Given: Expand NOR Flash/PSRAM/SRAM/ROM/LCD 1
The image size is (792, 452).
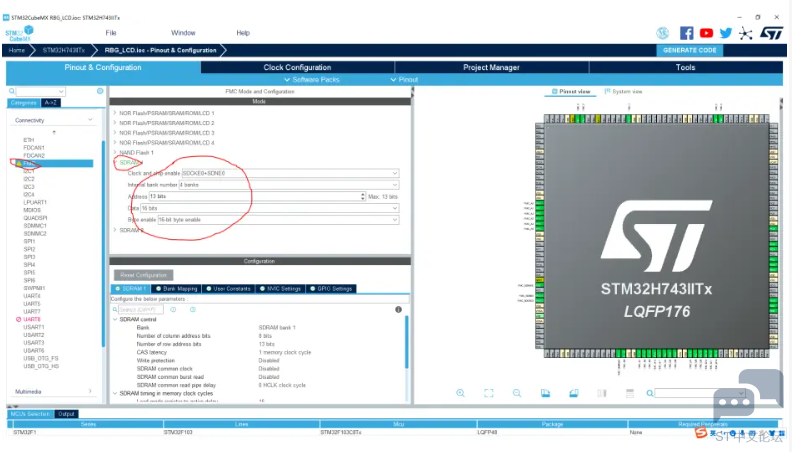Looking at the screenshot, I should point(115,113).
